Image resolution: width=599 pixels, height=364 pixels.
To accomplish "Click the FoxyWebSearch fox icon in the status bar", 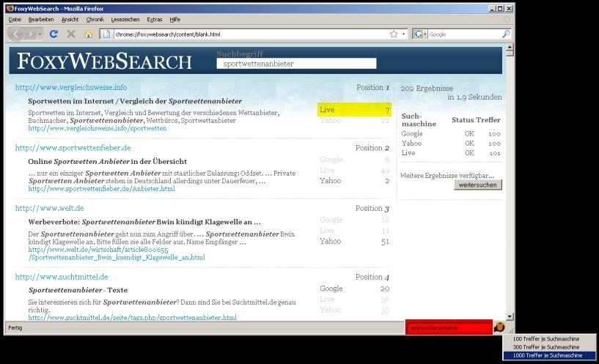I will (x=499, y=327).
